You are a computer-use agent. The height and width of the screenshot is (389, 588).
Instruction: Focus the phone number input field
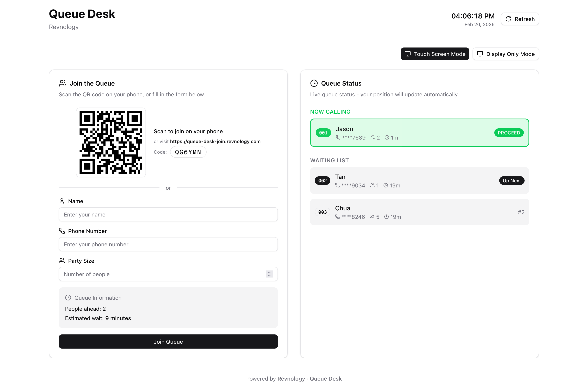pyautogui.click(x=168, y=244)
